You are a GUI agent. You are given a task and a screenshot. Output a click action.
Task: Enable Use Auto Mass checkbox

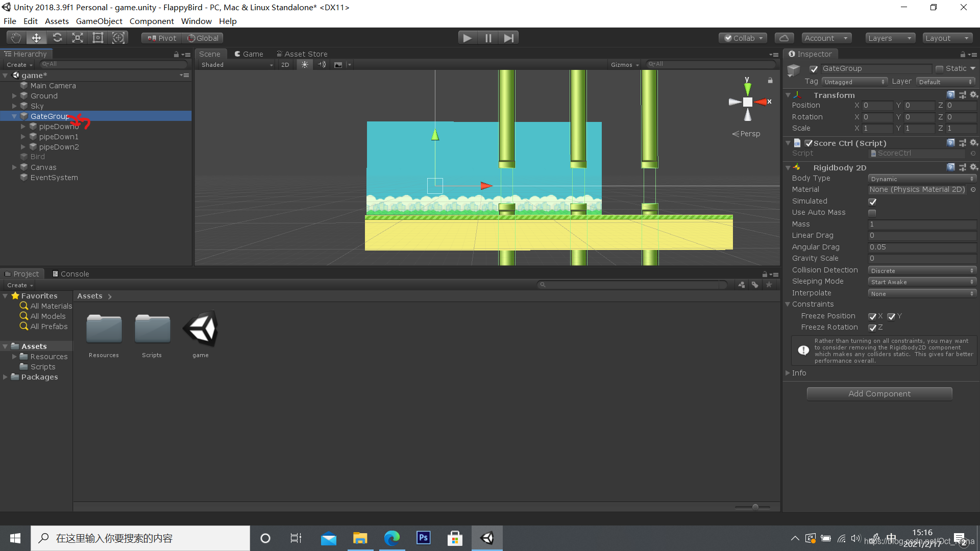pos(872,213)
